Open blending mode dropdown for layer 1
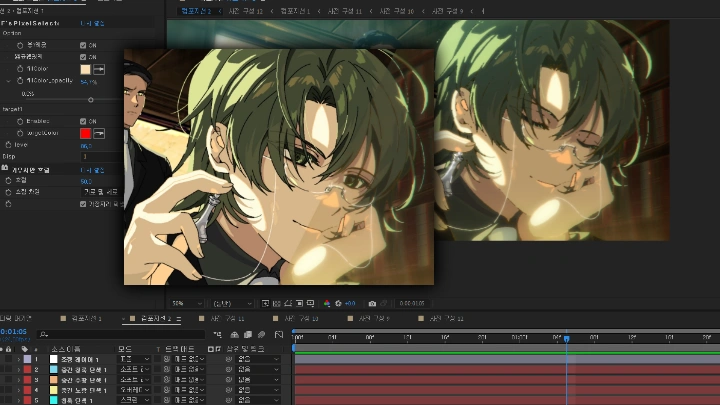The image size is (720, 405). [135, 359]
